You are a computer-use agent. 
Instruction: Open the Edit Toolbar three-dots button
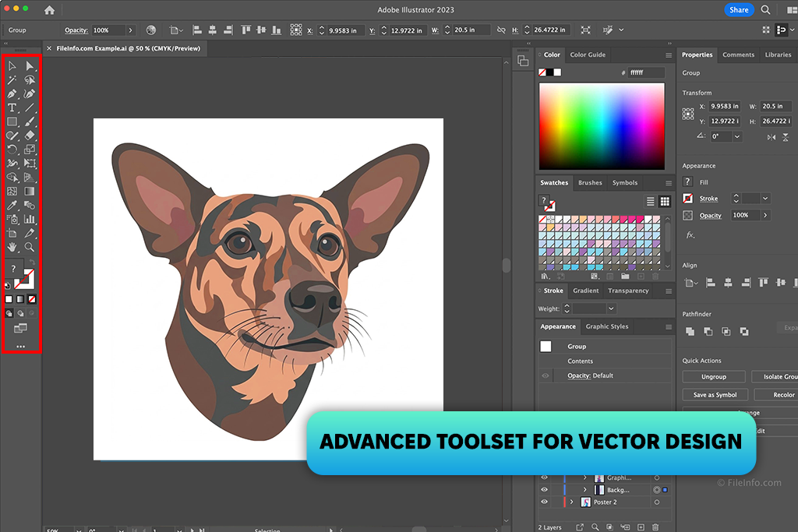[x=20, y=347]
